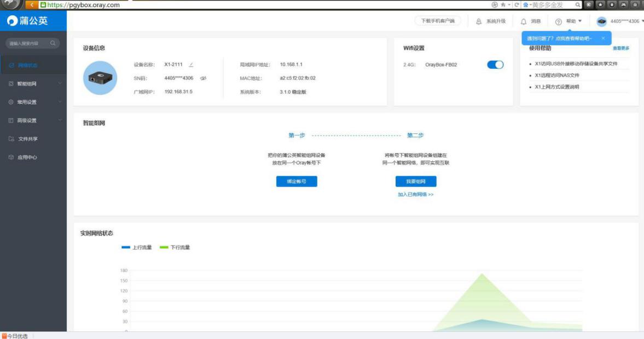Follow the 加入已有网络 link

415,195
